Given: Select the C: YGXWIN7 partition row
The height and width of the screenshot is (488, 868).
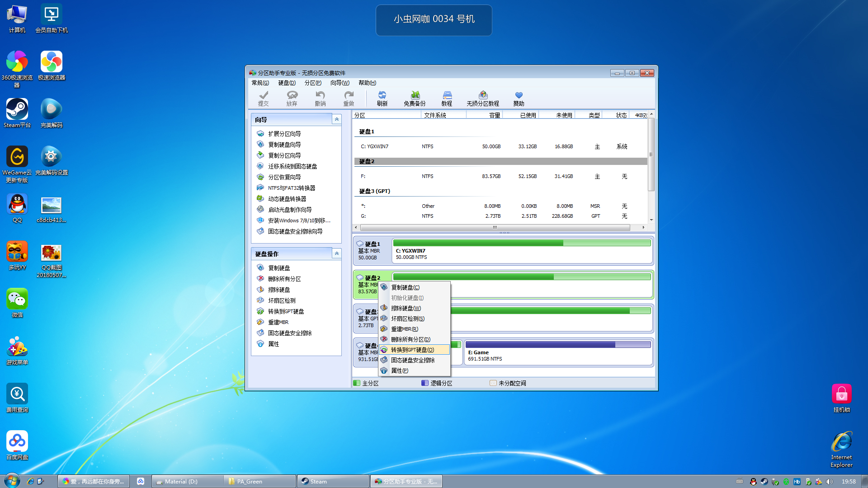Looking at the screenshot, I should (x=500, y=146).
